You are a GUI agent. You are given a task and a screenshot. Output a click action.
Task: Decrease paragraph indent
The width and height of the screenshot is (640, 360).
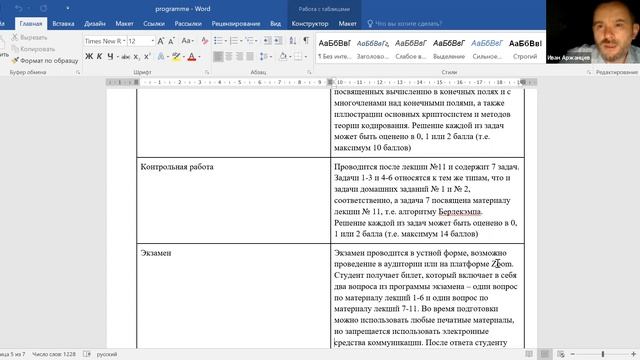pos(267,40)
